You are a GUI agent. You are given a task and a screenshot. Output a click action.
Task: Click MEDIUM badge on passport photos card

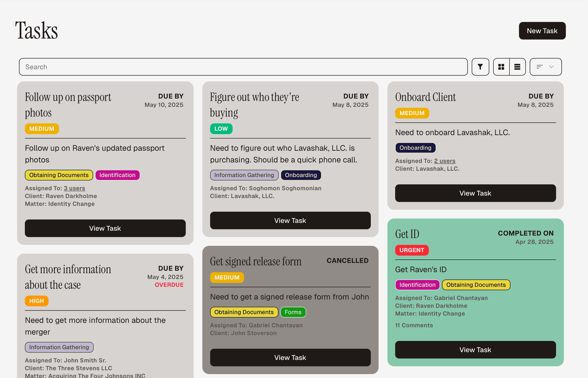point(42,129)
